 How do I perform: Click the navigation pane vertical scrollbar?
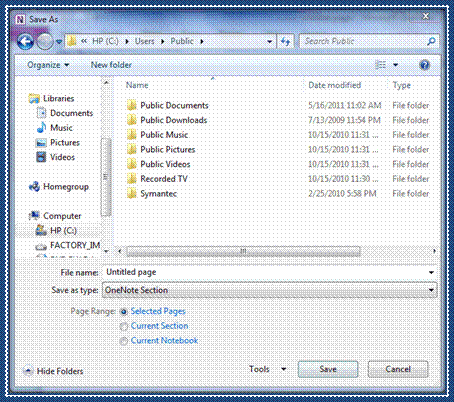(106, 177)
